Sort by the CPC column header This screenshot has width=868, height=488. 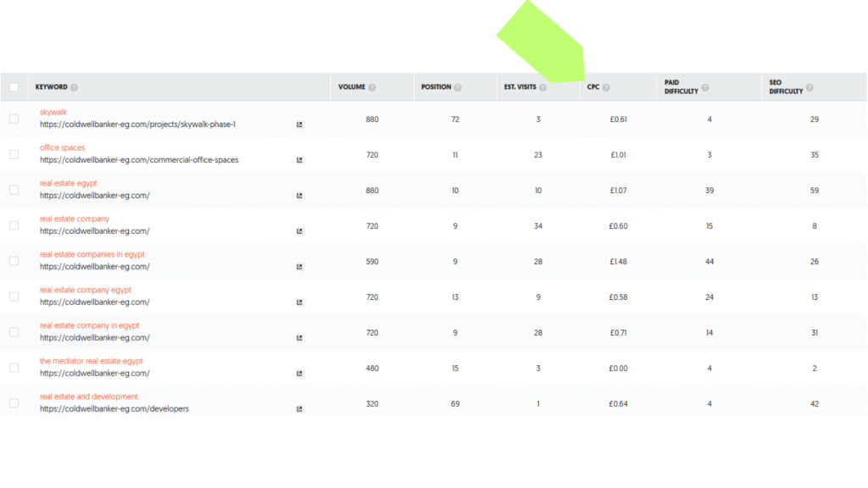[x=593, y=87]
